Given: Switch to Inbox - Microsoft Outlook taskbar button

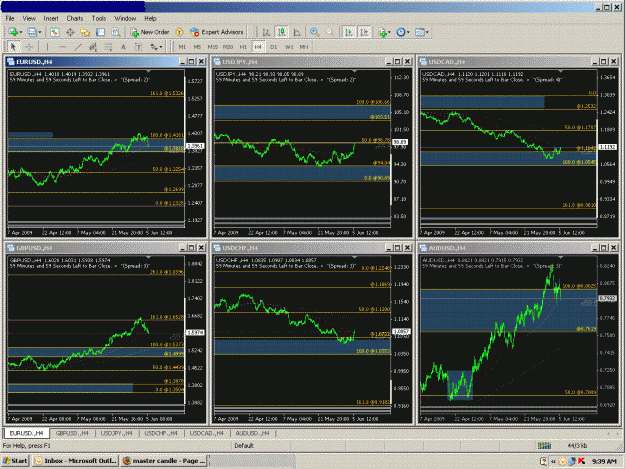Looking at the screenshot, I should point(76,461).
